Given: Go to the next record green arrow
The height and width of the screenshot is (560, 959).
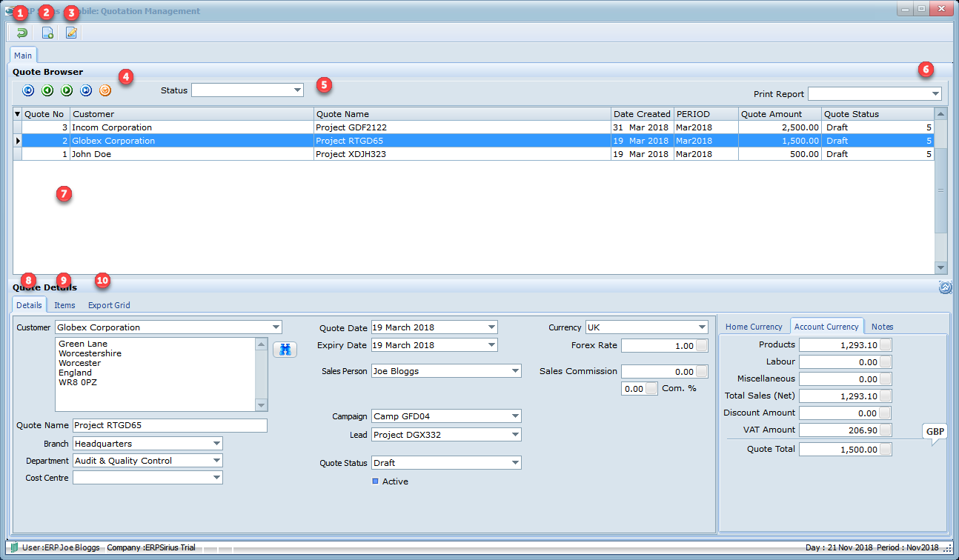Looking at the screenshot, I should point(67,90).
